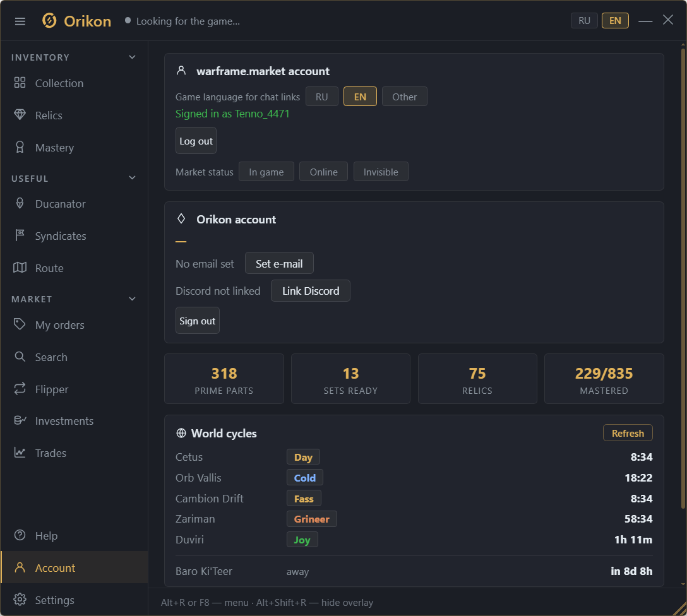Collapse the MARKET section chevron
The width and height of the screenshot is (687, 616).
[x=133, y=299]
